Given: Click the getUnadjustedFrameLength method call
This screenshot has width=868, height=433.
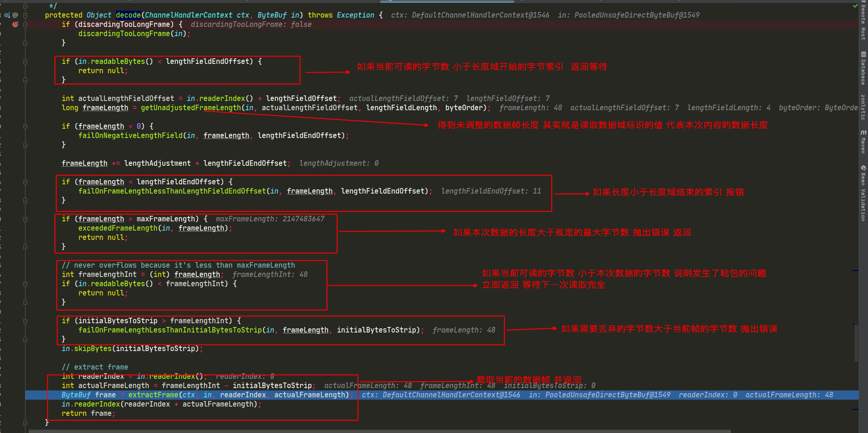Looking at the screenshot, I should (191, 108).
